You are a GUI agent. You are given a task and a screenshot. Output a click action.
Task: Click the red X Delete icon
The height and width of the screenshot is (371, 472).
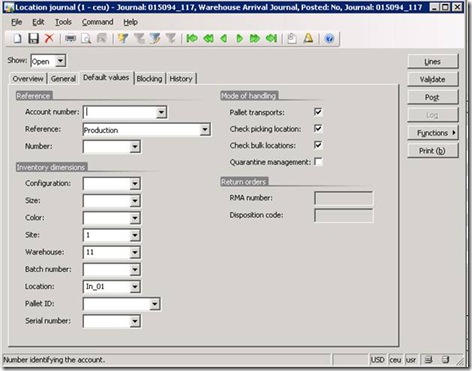click(49, 38)
